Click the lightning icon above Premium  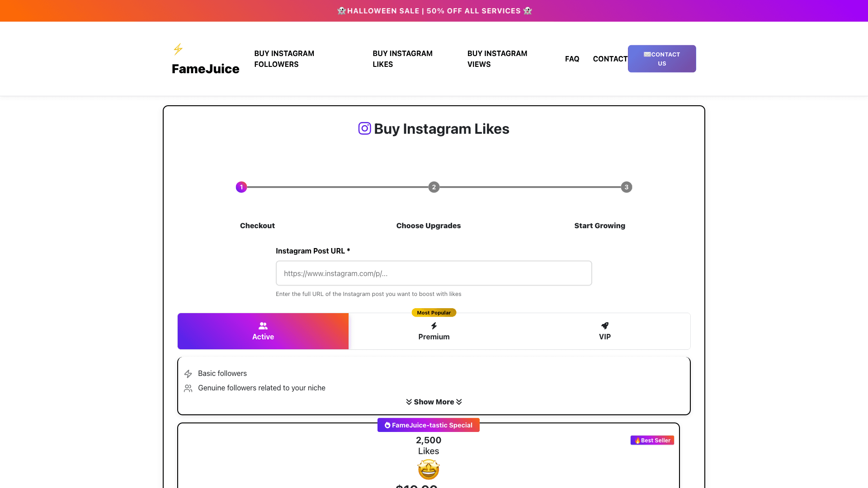coord(434,325)
